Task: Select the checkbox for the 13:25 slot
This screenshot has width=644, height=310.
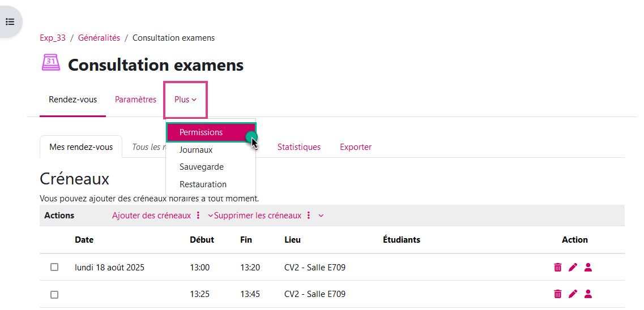Action: point(54,294)
